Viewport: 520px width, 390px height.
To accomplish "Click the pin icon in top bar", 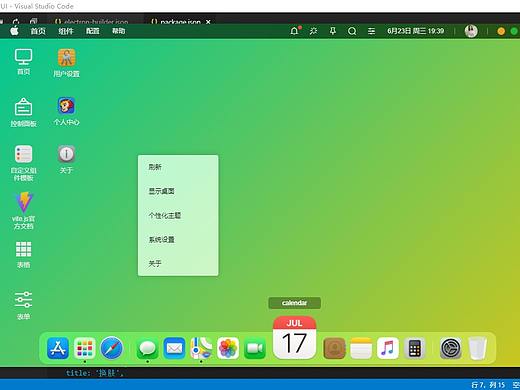I will coord(333,31).
